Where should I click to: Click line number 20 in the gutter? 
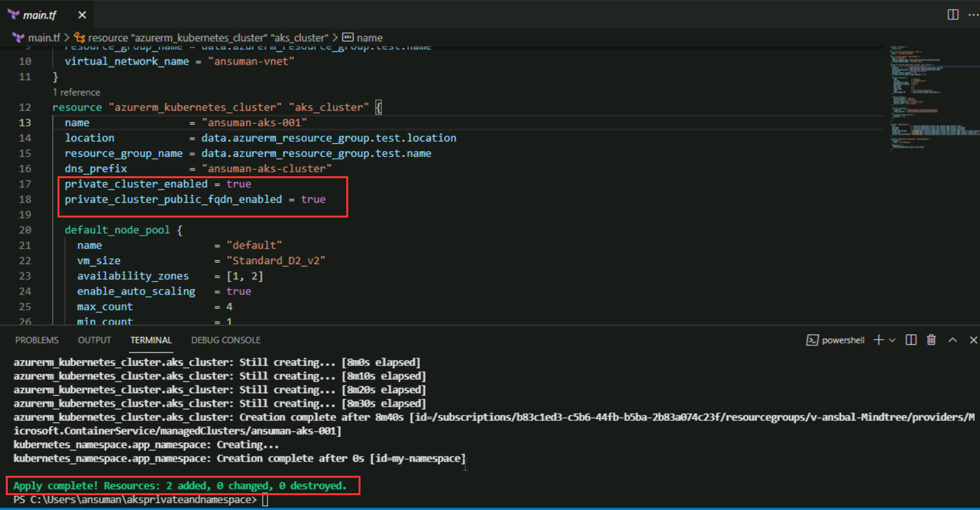(x=25, y=230)
